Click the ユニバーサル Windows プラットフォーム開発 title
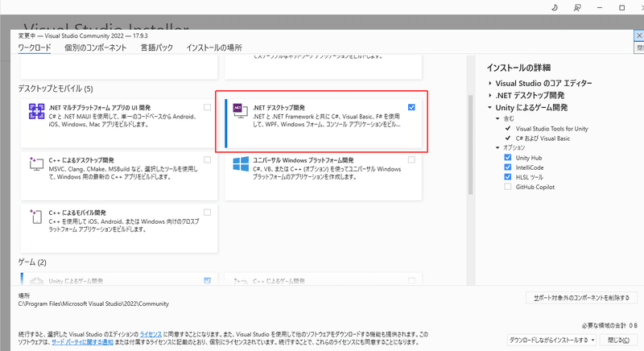The width and height of the screenshot is (644, 351). pos(303,160)
